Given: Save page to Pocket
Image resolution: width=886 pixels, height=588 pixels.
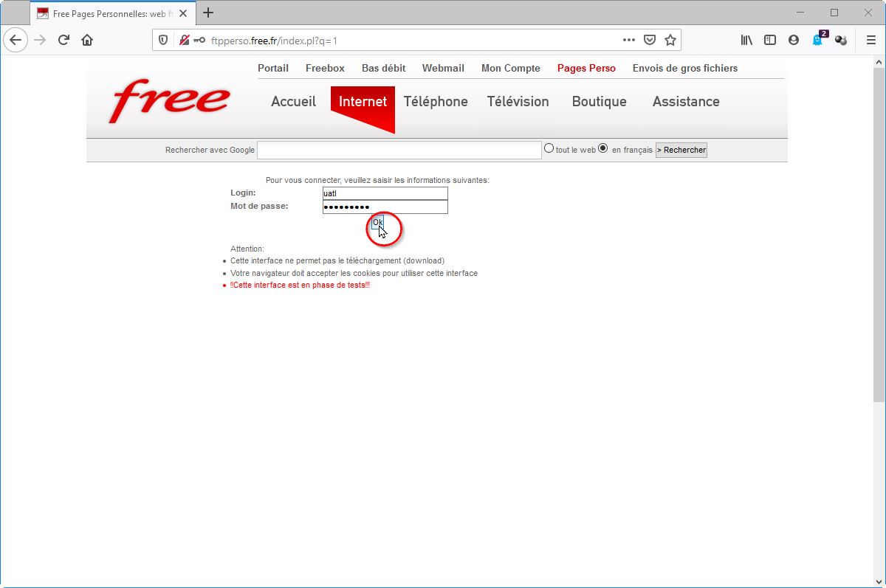Looking at the screenshot, I should tap(650, 41).
